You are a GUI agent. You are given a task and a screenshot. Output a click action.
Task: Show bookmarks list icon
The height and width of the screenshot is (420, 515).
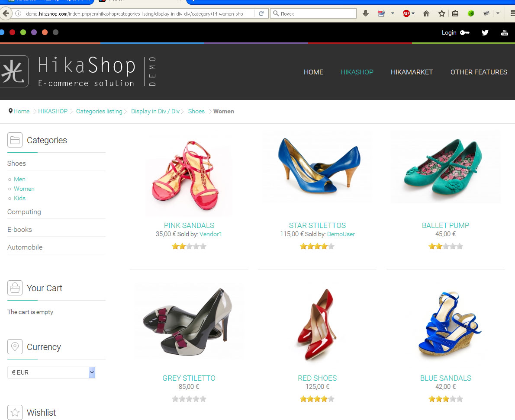pyautogui.click(x=455, y=13)
